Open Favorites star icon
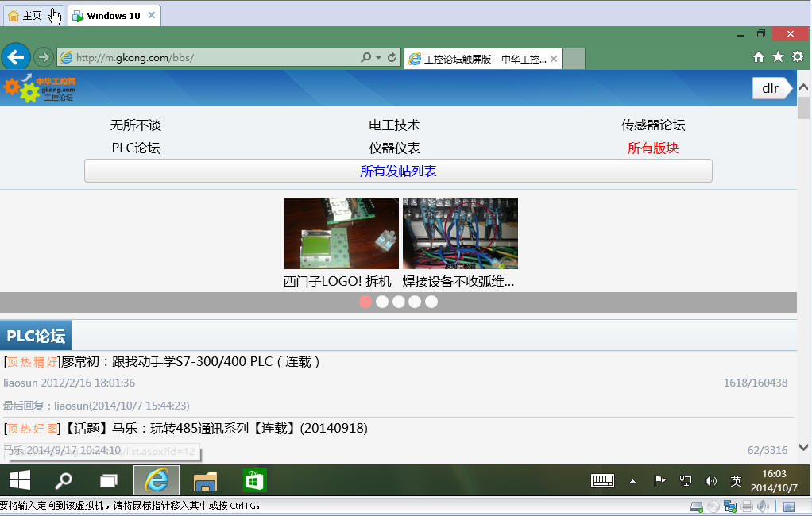This screenshot has height=516, width=812. (778, 57)
